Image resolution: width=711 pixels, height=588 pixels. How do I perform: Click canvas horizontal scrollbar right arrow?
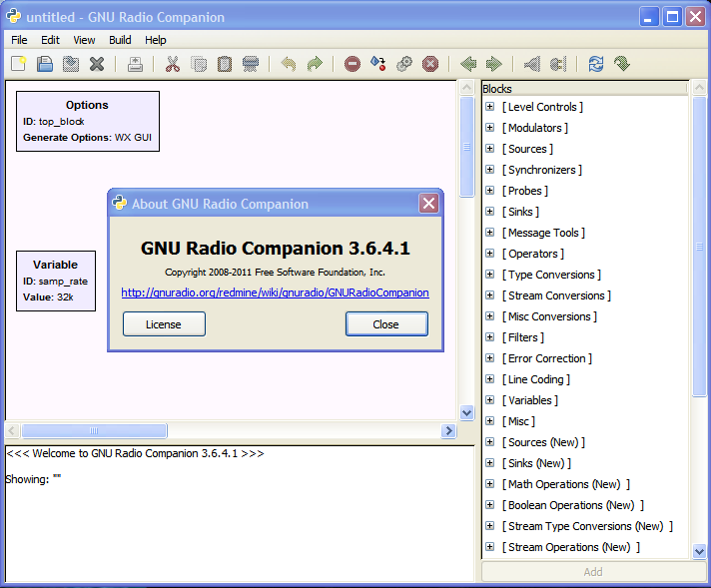(448, 430)
